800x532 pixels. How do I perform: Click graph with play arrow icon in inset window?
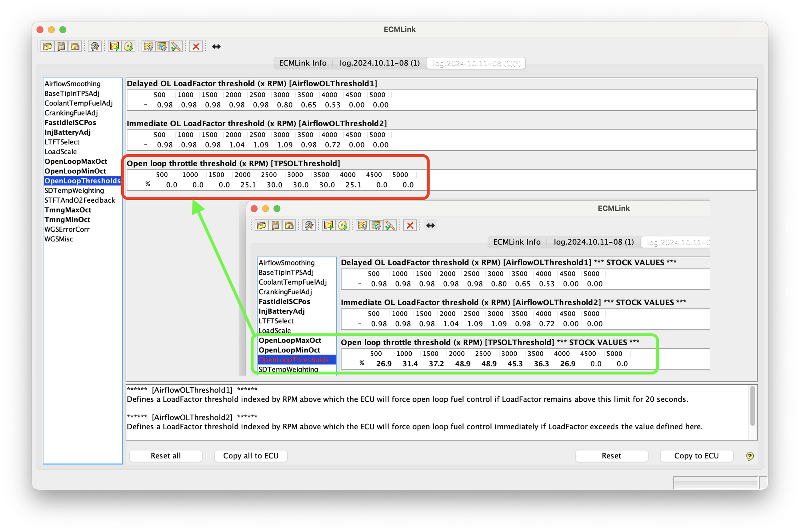pos(329,225)
